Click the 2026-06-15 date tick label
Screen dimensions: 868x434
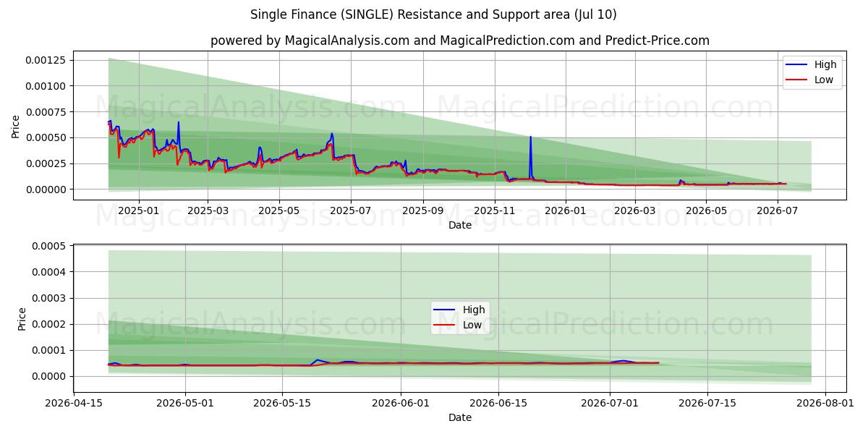pyautogui.click(x=498, y=403)
